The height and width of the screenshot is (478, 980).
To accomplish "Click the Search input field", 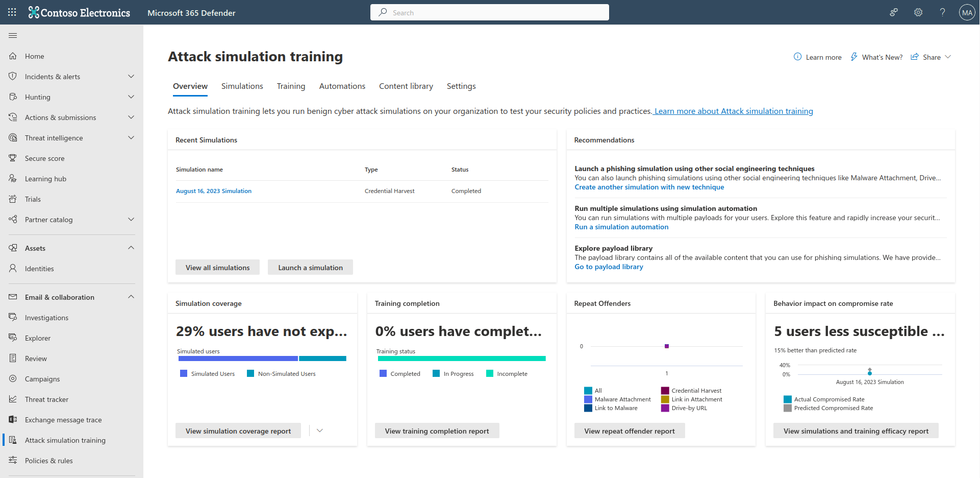I will pos(490,12).
